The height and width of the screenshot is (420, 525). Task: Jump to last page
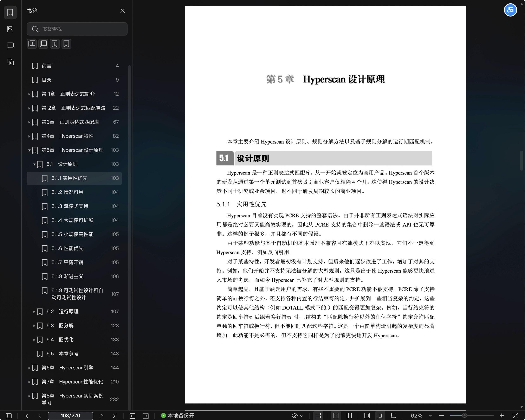point(115,416)
